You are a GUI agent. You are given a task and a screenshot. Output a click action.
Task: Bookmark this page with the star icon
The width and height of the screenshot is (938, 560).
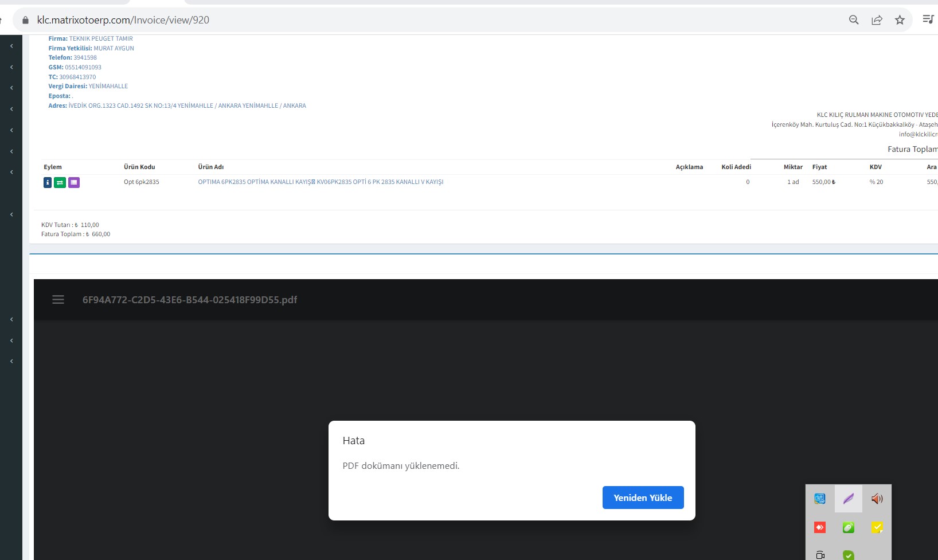[900, 20]
